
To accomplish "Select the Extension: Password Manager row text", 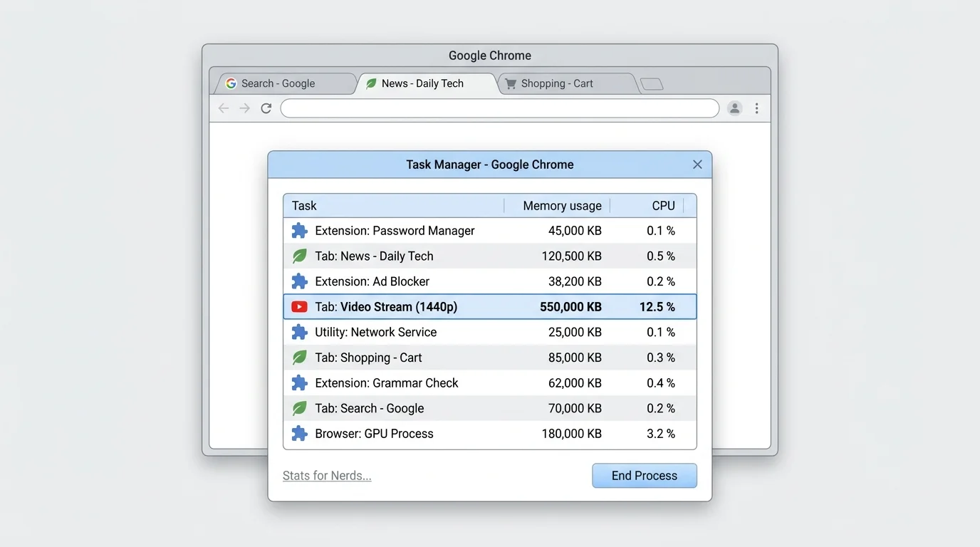I will 395,231.
